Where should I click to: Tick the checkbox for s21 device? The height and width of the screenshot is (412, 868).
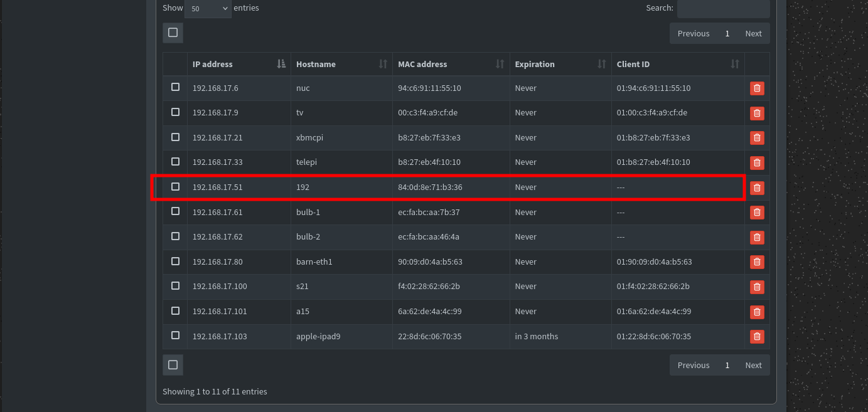tap(175, 285)
